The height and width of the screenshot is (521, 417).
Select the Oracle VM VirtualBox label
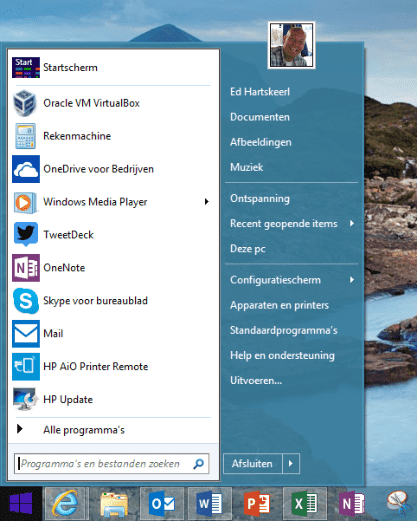(91, 103)
